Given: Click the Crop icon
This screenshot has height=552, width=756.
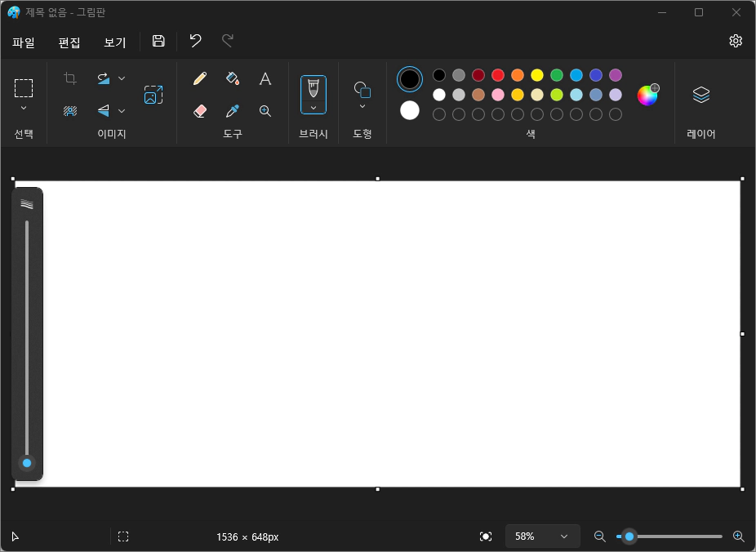Looking at the screenshot, I should click(x=70, y=78).
